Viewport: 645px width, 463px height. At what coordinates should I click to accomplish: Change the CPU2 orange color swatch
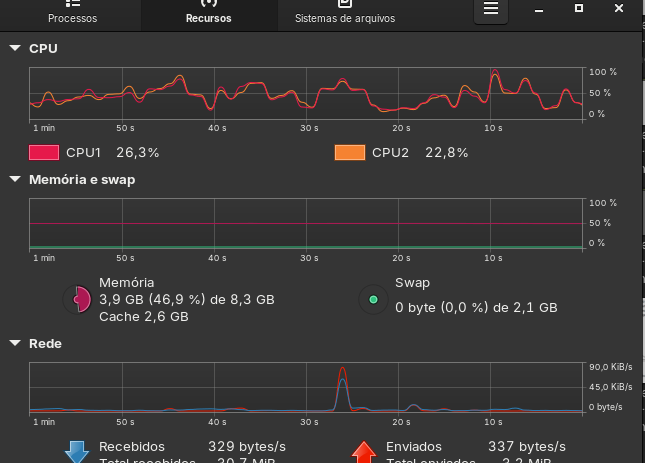pyautogui.click(x=349, y=153)
